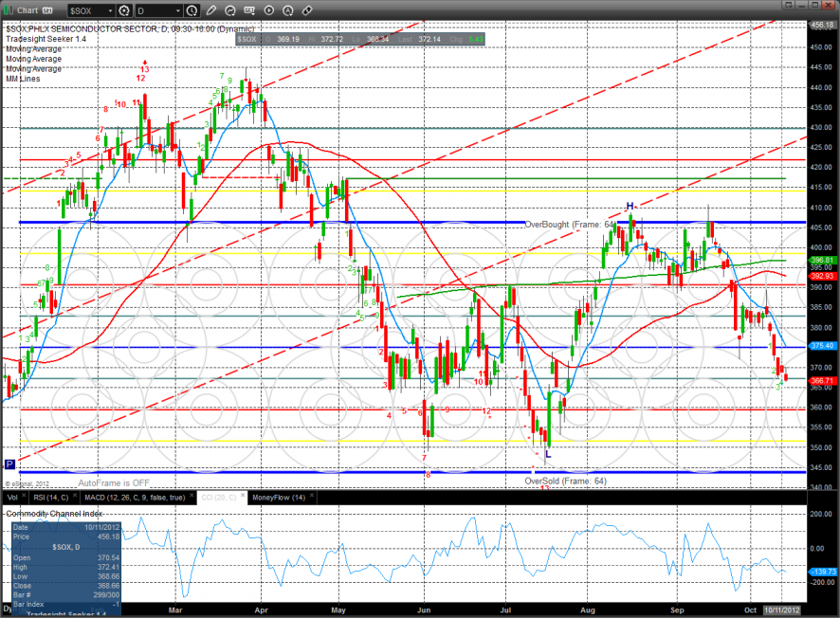Viewport: 840px width, 618px height.
Task: Close the MACD study tab
Action: [192, 496]
